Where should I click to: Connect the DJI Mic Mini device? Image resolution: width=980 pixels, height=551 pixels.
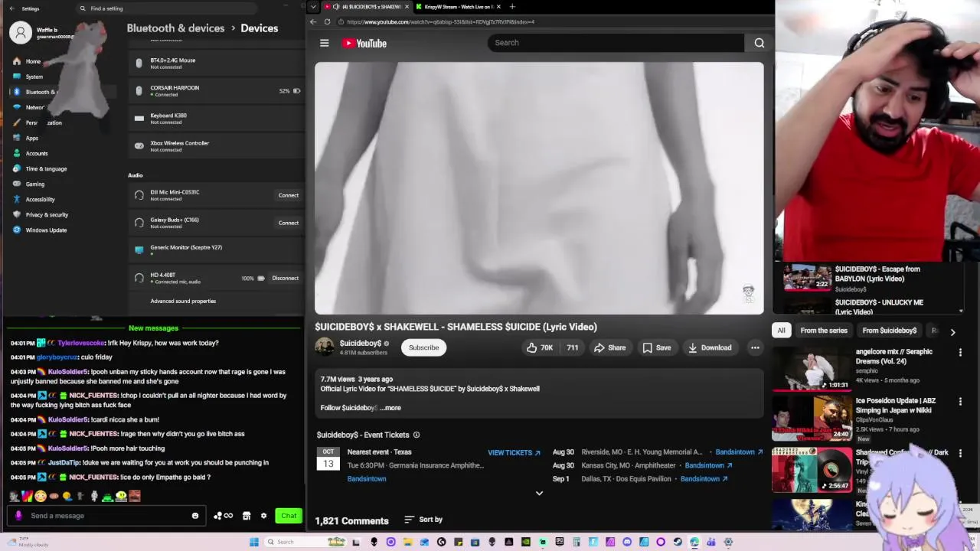289,195
